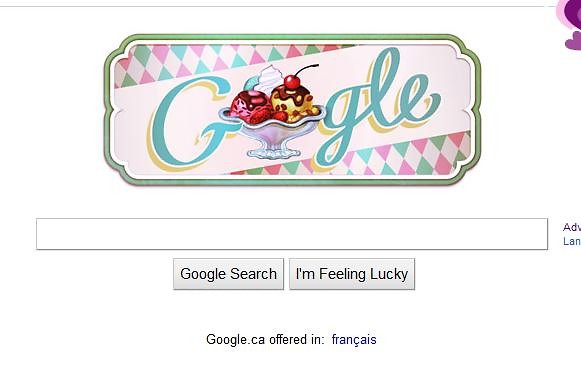
Task: Click the red cherry atop the sundae
Action: (x=292, y=82)
